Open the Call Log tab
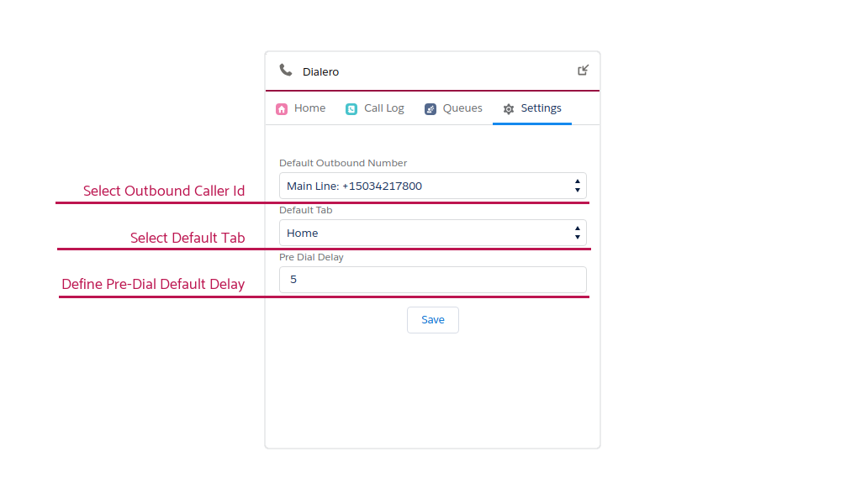861x504 pixels. (x=375, y=108)
